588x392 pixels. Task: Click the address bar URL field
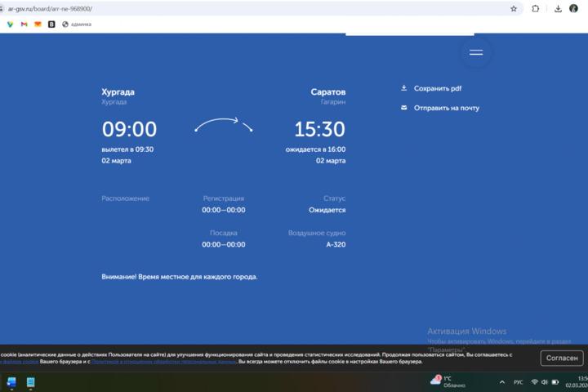click(x=245, y=9)
